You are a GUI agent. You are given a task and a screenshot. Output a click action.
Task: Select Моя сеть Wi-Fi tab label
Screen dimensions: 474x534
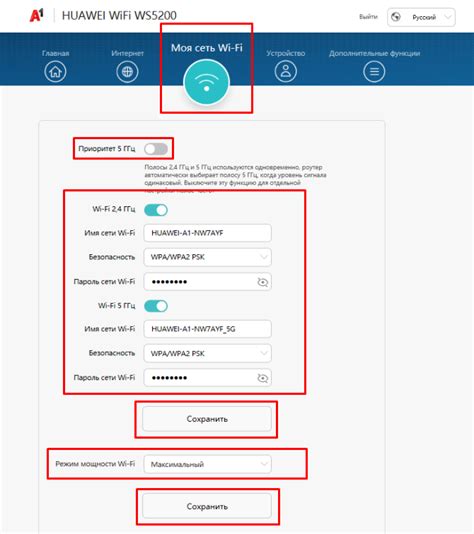pos(207,48)
